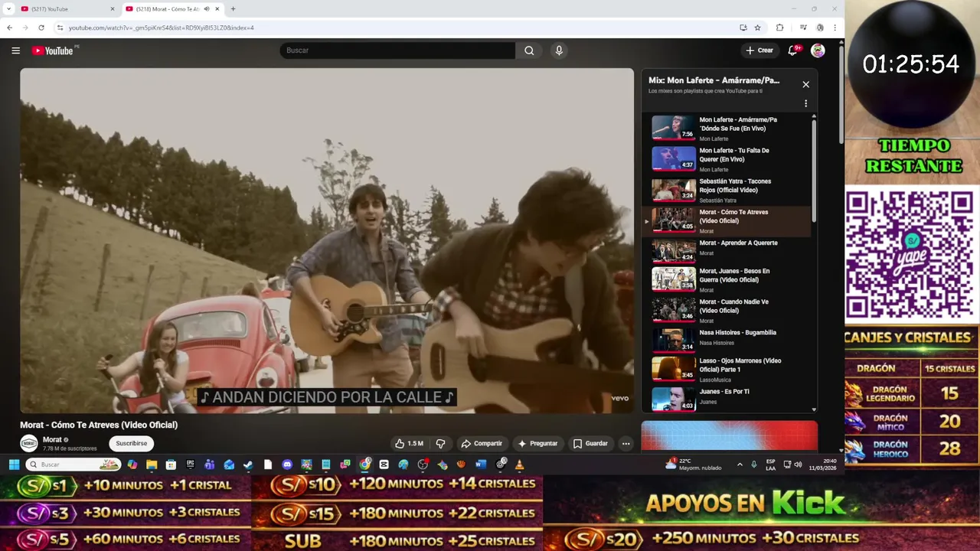Image resolution: width=980 pixels, height=551 pixels.
Task: Open the Windows Start menu
Action: click(14, 465)
